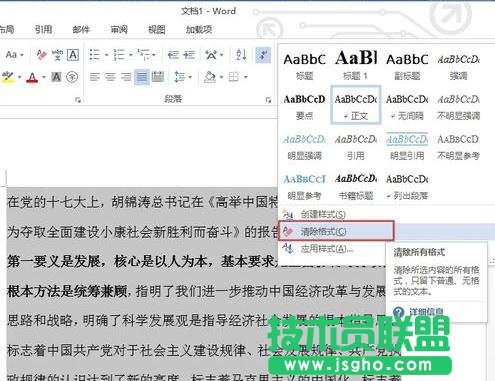495x381 pixels.
Task: Apply the 书籍标题 style
Action: [x=356, y=186]
